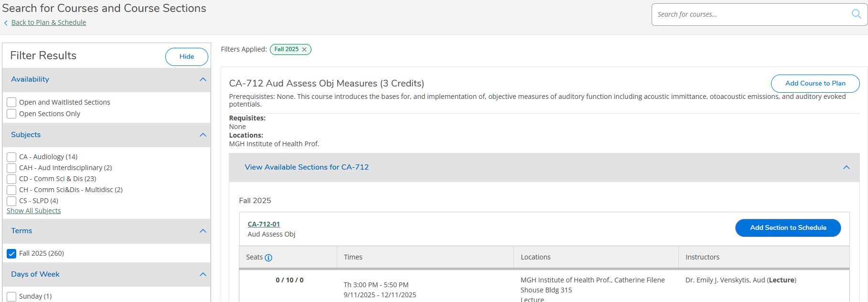Tick the CD - Comm Sci & Dis checkbox
The width and height of the screenshot is (868, 302).
click(11, 179)
